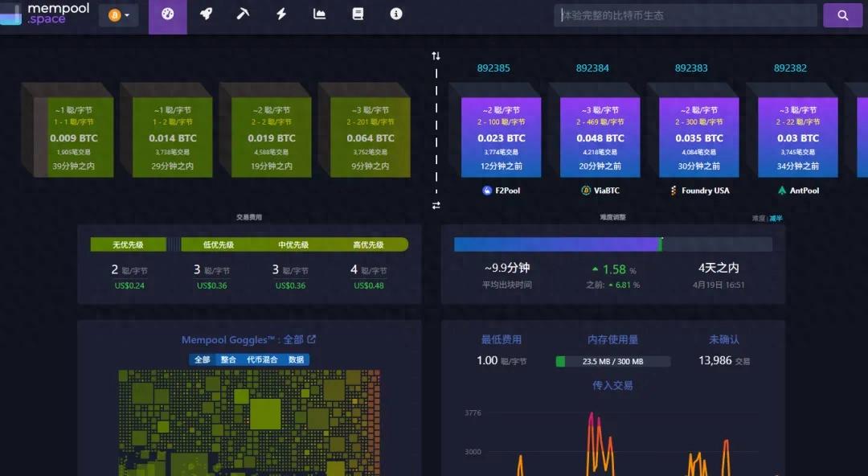Open the Mining dashboard via pickaxe icon
868x476 pixels.
(x=244, y=14)
